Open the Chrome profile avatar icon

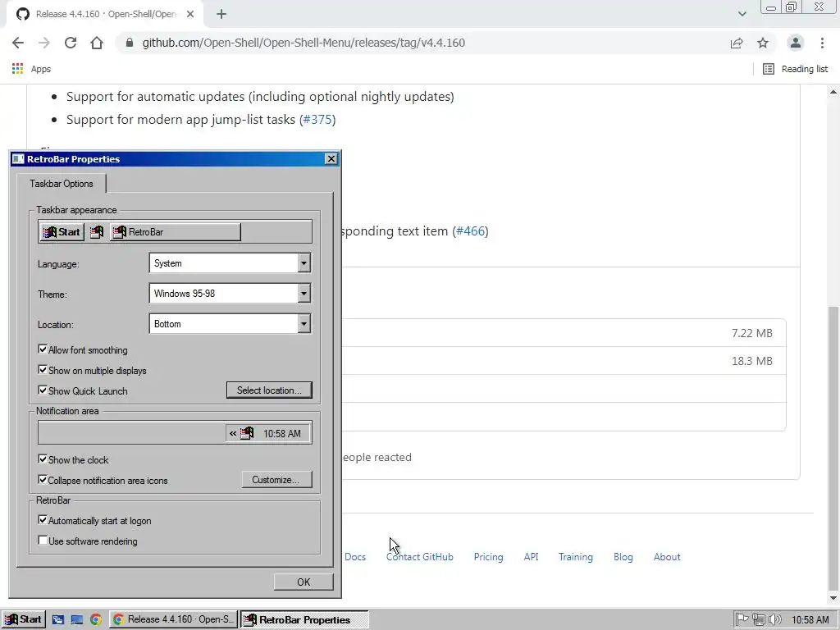(x=796, y=43)
